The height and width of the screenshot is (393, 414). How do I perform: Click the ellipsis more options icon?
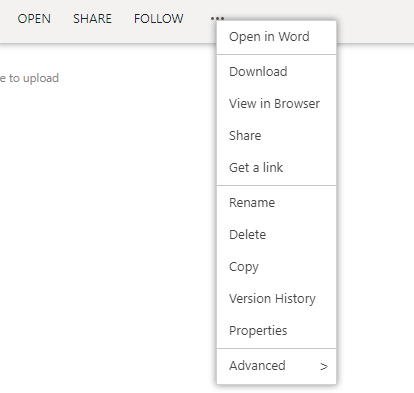point(217,19)
